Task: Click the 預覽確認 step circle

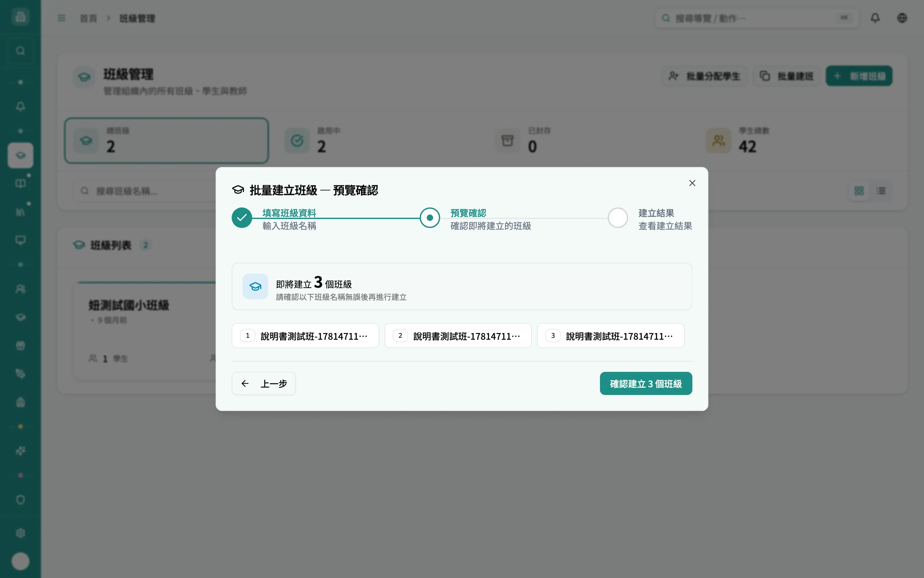Action: pos(430,218)
